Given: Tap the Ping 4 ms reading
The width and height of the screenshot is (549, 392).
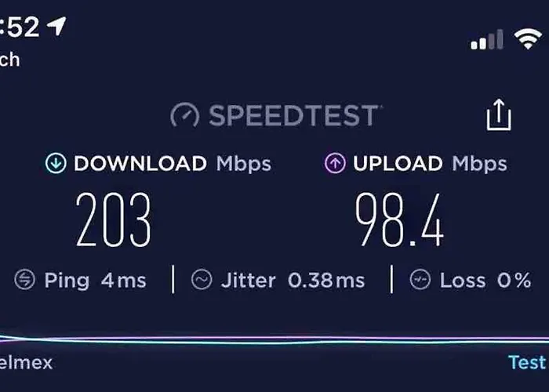Looking at the screenshot, I should tap(95, 281).
